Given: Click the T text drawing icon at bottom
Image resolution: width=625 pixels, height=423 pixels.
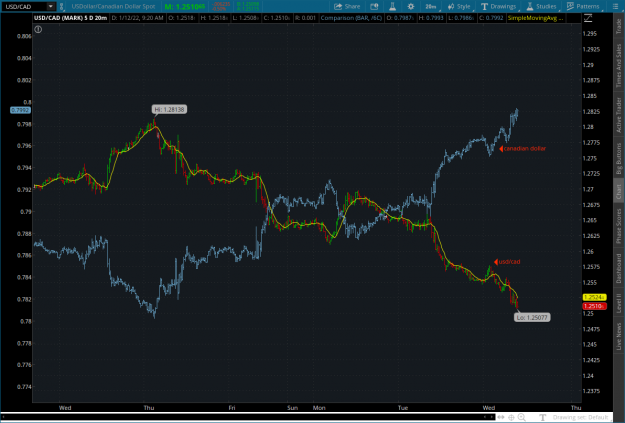Looking at the screenshot, I should tap(542, 417).
